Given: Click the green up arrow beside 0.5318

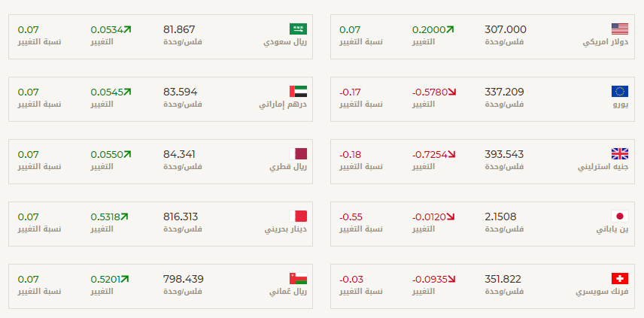Looking at the screenshot, I should coord(124,217).
